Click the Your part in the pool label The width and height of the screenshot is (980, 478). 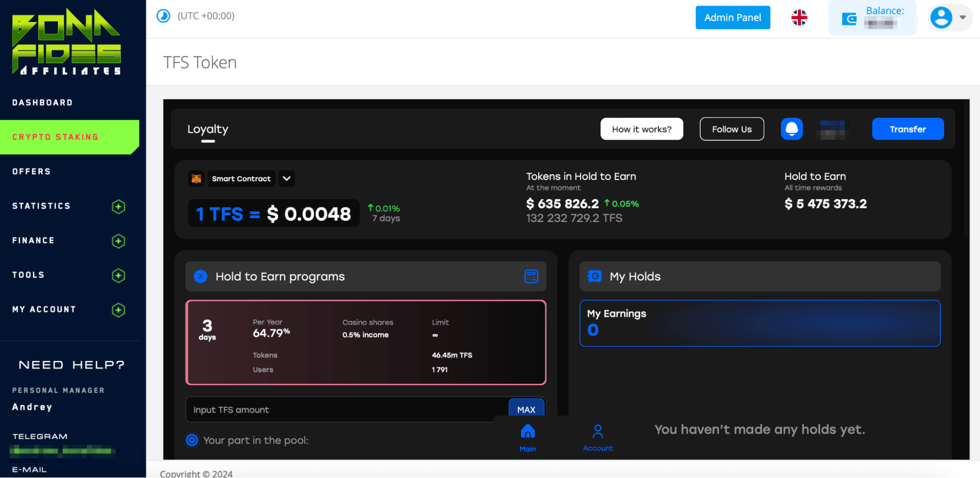[256, 440]
